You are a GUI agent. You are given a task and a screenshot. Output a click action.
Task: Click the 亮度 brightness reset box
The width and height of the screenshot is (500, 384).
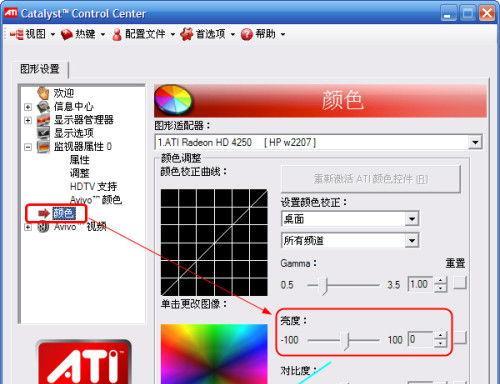click(460, 338)
